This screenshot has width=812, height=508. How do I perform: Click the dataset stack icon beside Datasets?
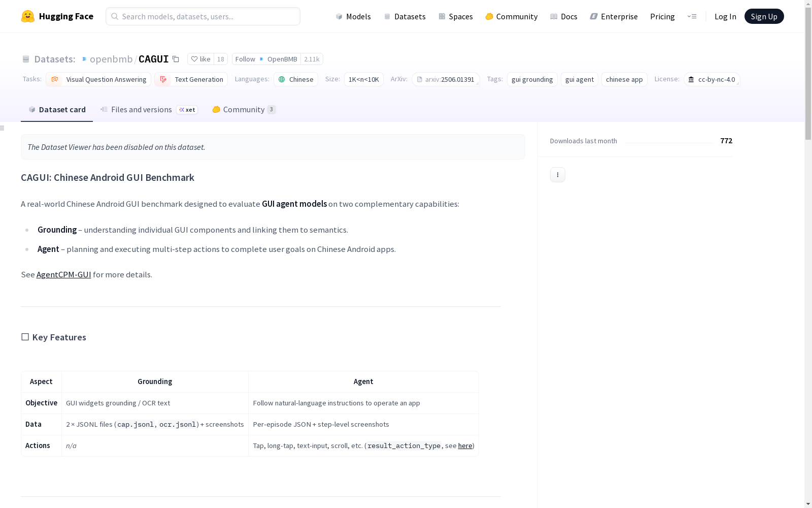pyautogui.click(x=26, y=59)
